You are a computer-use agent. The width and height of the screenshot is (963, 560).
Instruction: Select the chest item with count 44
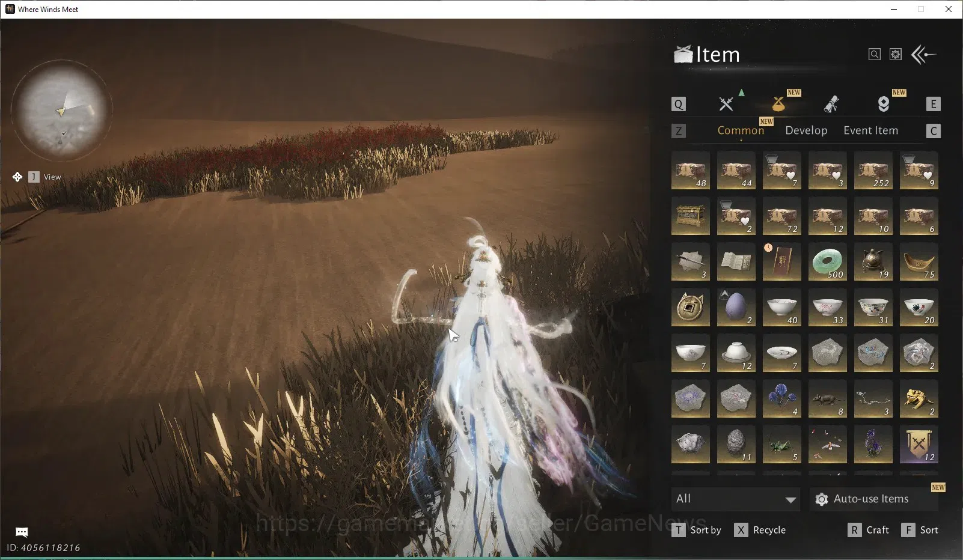[x=736, y=171]
